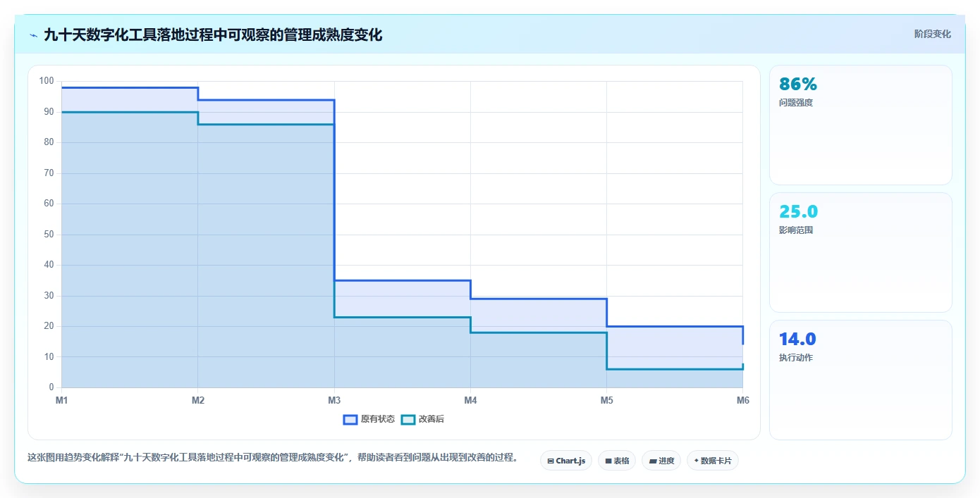Select the 表格 tag chip
The image size is (980, 498).
point(617,461)
